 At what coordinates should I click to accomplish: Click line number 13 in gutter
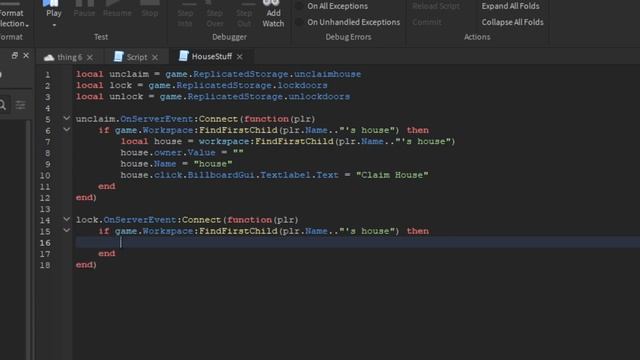pyautogui.click(x=45, y=209)
